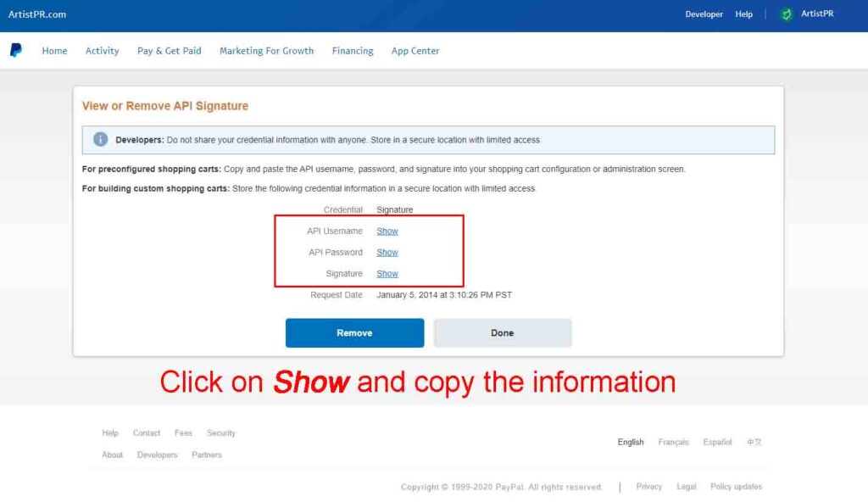Click the Remove button
Viewport: 868px width, 502px height.
pos(354,332)
